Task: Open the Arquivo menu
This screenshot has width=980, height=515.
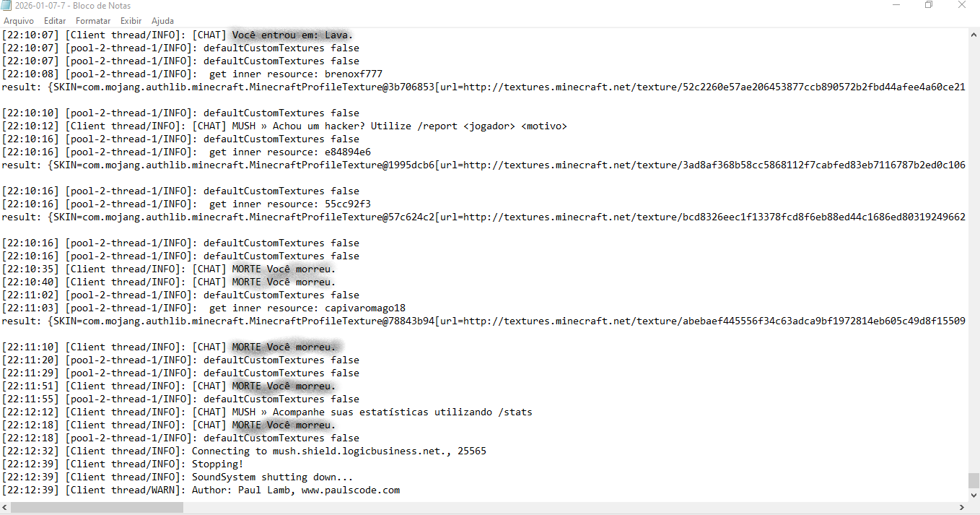Action: click(19, 21)
